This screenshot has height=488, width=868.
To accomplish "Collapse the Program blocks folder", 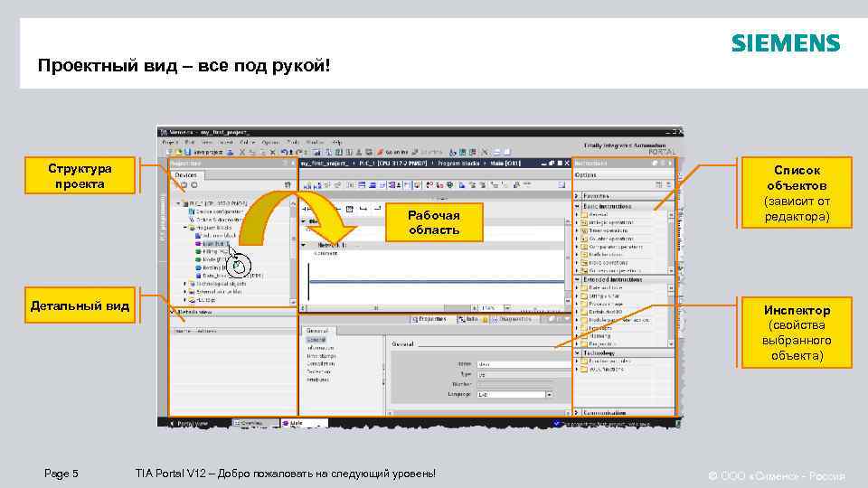I will (184, 228).
